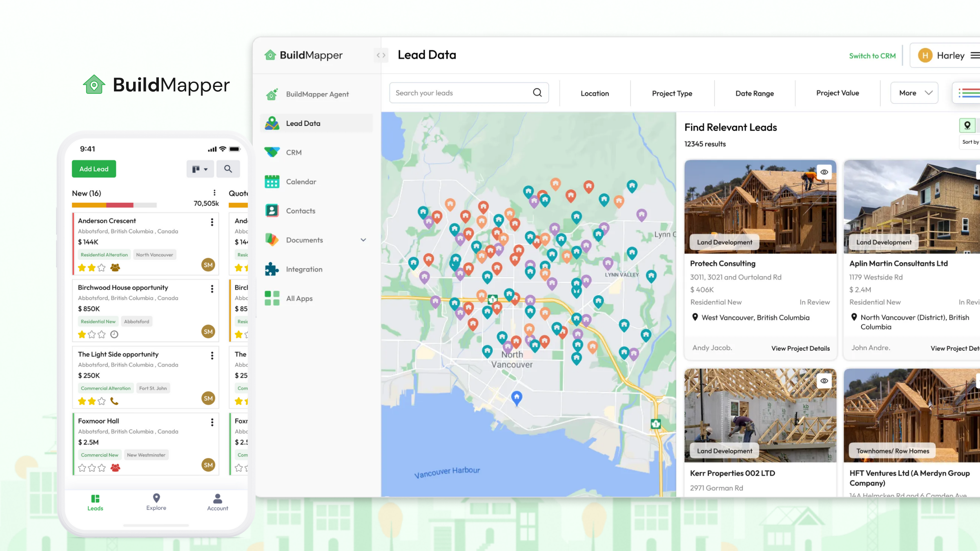Click Residential Alteration tag on Anderson Crescent
This screenshot has width=980, height=551.
(x=104, y=255)
